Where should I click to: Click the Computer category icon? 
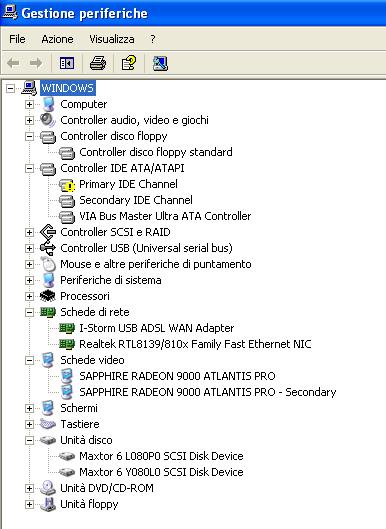(x=48, y=104)
